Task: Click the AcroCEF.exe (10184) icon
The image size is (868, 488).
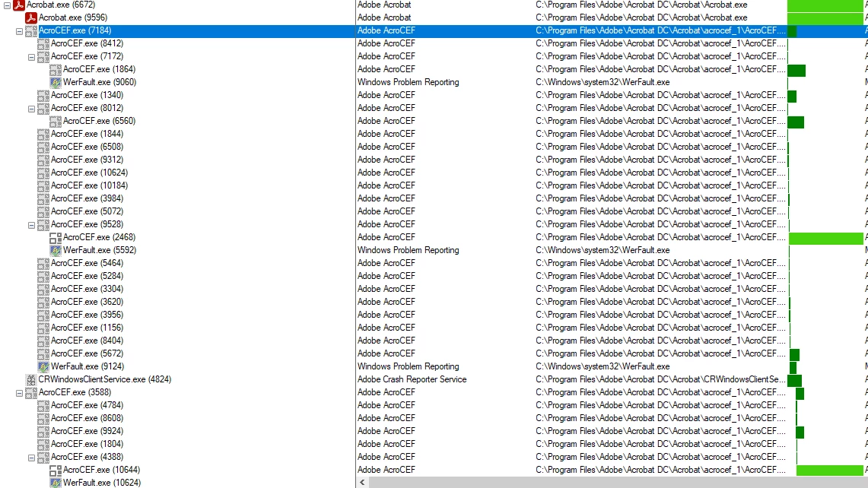Action: 43,186
